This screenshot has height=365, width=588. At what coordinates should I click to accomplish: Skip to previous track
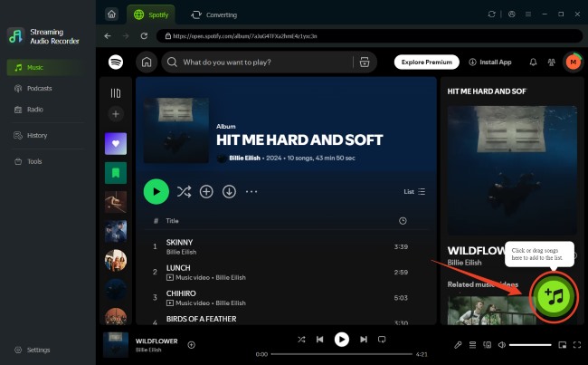(x=319, y=340)
